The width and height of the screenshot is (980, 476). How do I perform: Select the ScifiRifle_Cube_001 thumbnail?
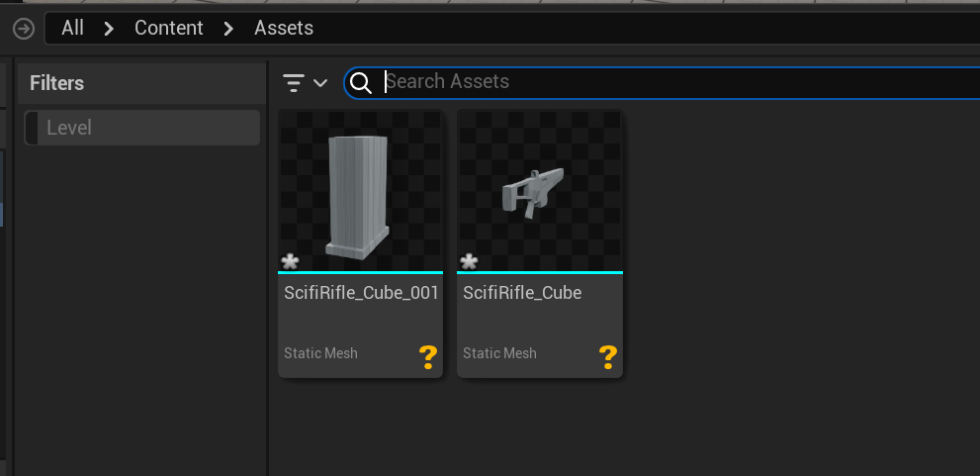[x=361, y=191]
